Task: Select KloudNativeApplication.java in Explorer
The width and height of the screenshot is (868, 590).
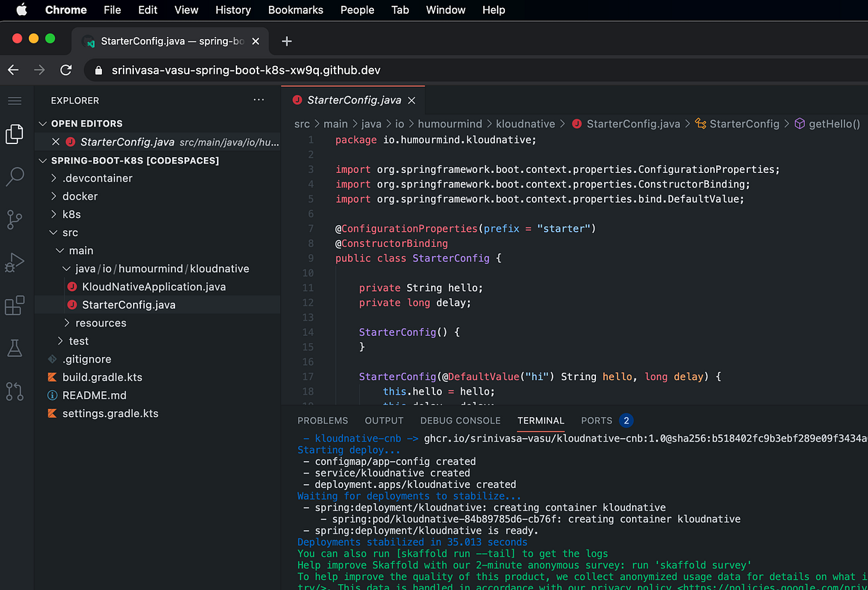Action: (154, 286)
